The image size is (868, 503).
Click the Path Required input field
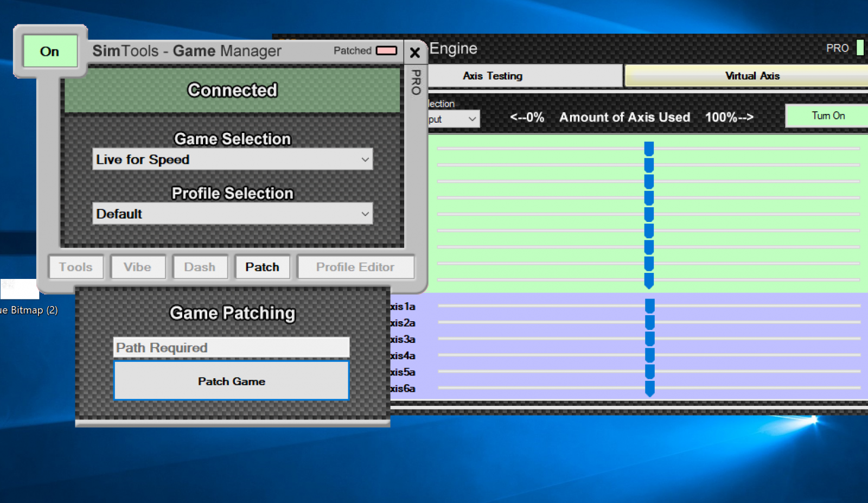[232, 347]
